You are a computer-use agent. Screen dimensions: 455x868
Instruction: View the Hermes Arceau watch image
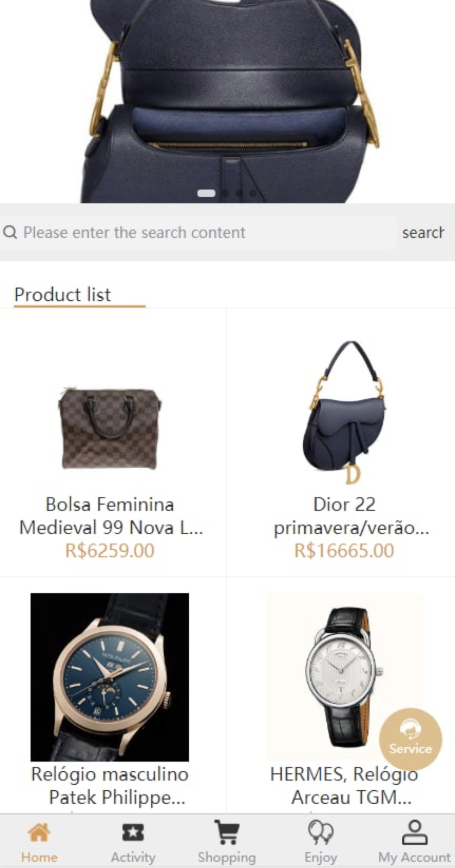tap(344, 677)
